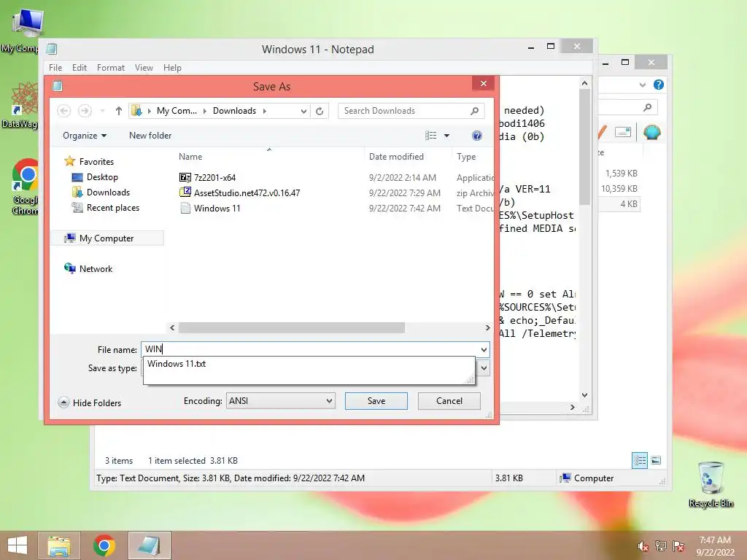Screen dimensions: 747x560
Task: Open File Explorer from the taskbar
Action: pos(58,545)
